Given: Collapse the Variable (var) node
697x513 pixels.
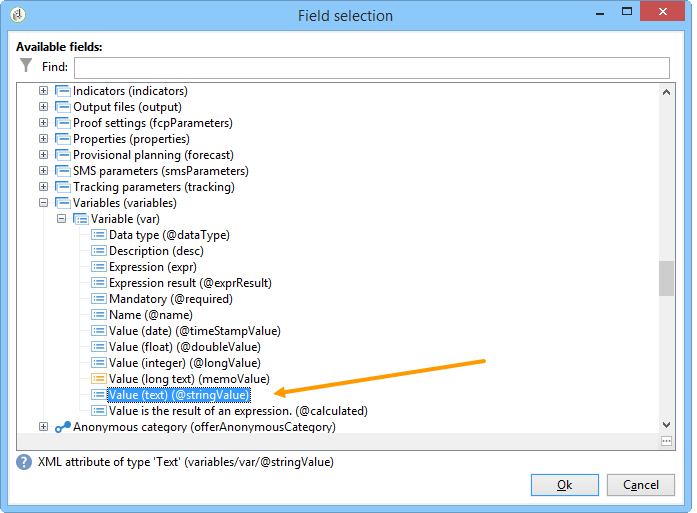Looking at the screenshot, I should (x=61, y=219).
